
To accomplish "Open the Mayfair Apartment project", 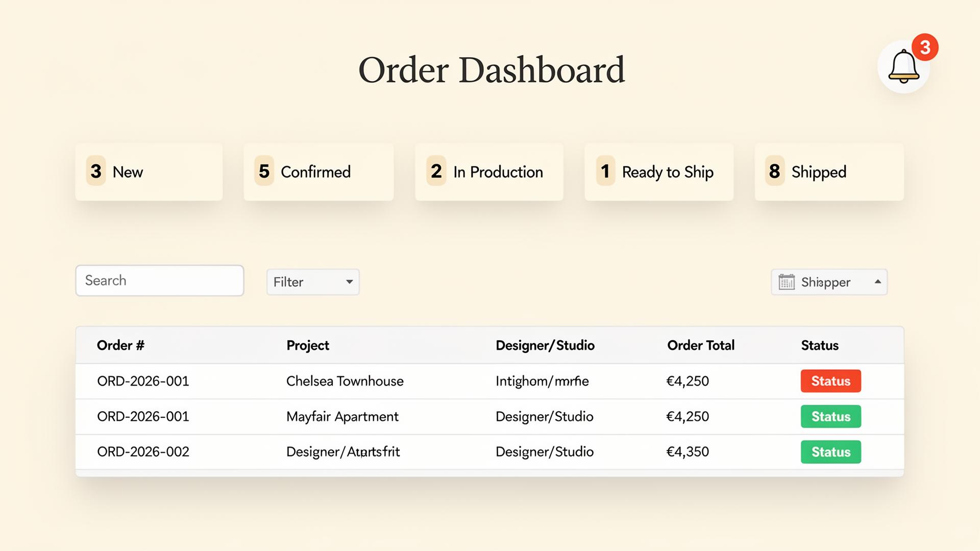I will pyautogui.click(x=342, y=416).
